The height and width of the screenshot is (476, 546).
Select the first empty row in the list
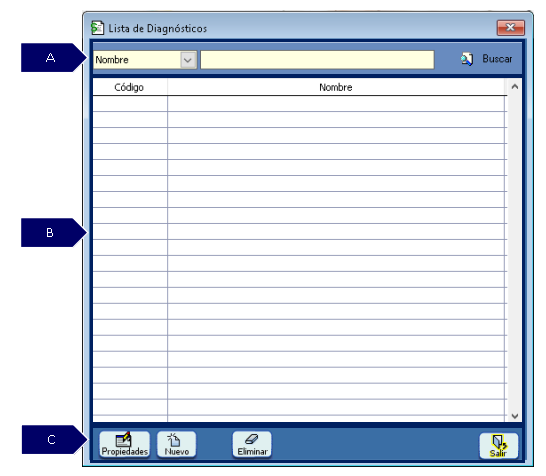click(299, 104)
